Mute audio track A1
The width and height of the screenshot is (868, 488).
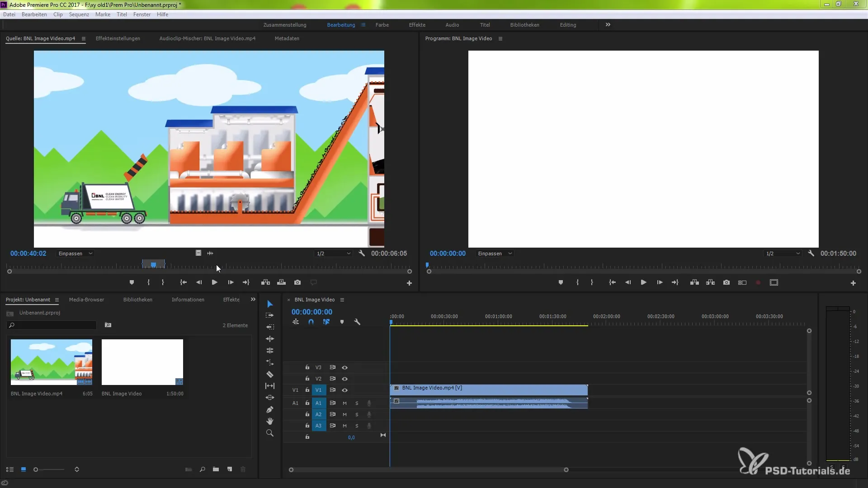(x=344, y=403)
